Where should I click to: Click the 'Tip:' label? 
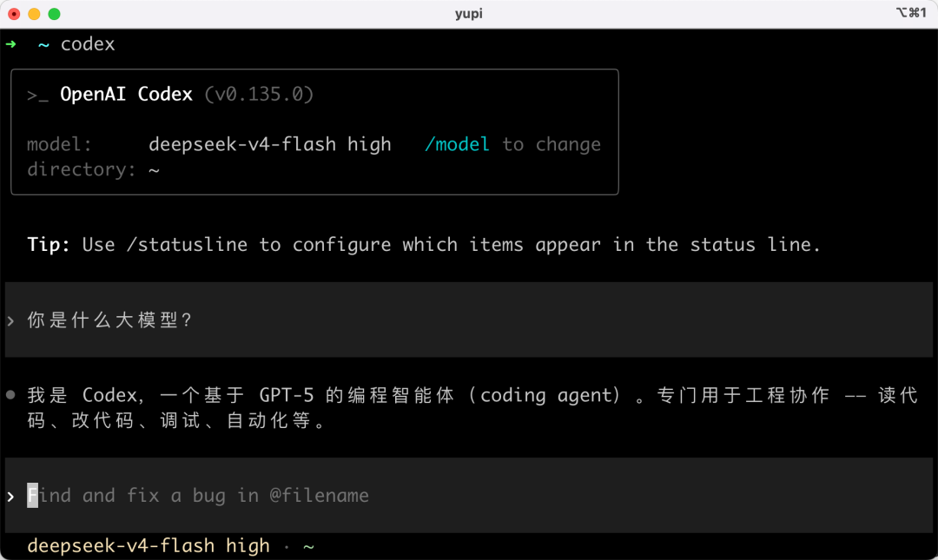coord(49,244)
